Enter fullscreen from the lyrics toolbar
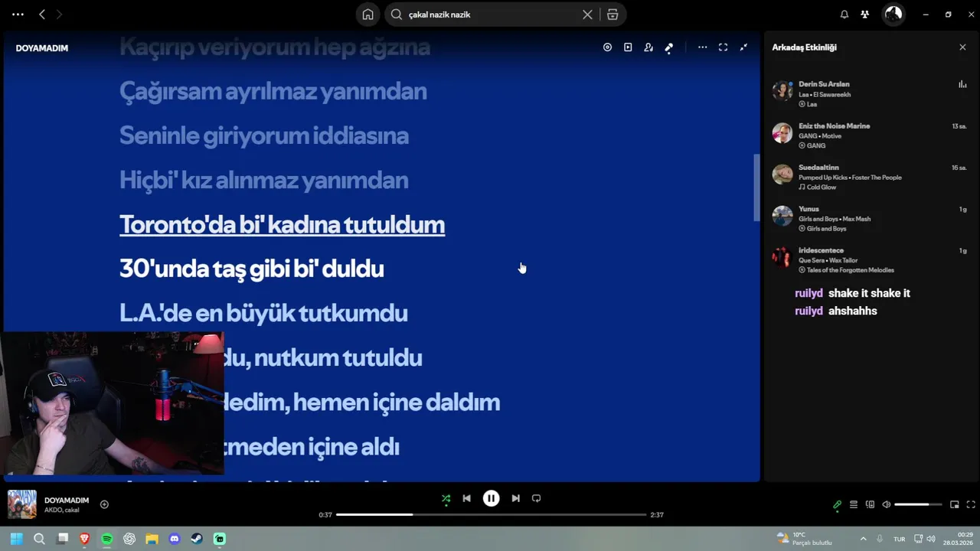The width and height of the screenshot is (980, 551). click(723, 47)
